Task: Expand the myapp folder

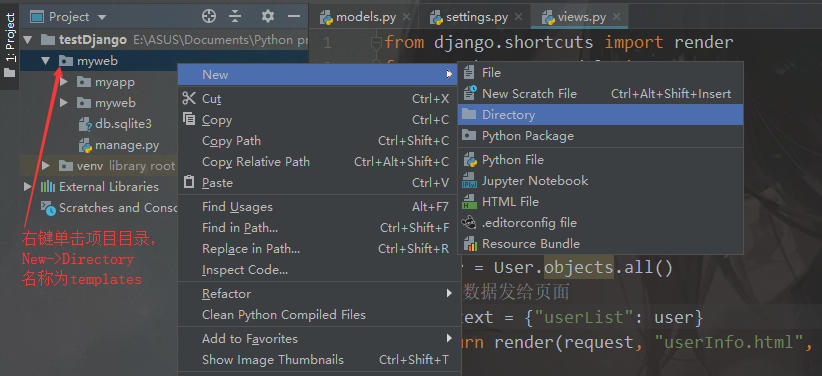Action: [x=64, y=82]
